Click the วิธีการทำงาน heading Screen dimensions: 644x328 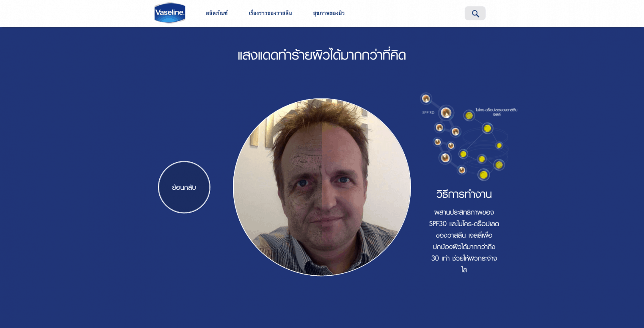(464, 194)
